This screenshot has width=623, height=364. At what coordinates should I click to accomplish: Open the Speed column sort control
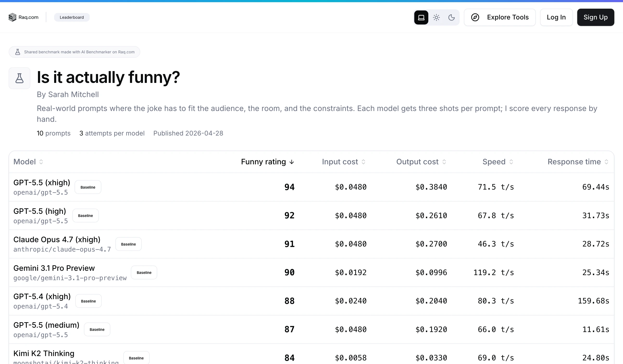click(511, 162)
